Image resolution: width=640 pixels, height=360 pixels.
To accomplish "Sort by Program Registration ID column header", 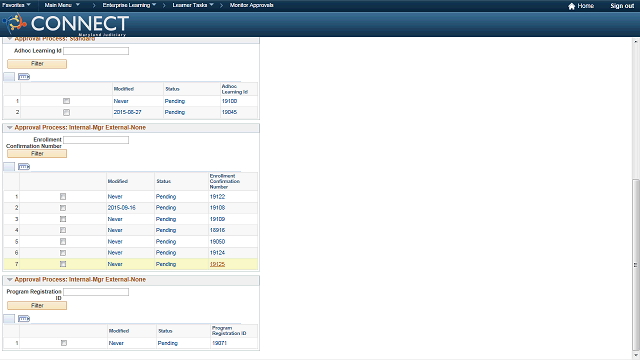I will 229,331.
